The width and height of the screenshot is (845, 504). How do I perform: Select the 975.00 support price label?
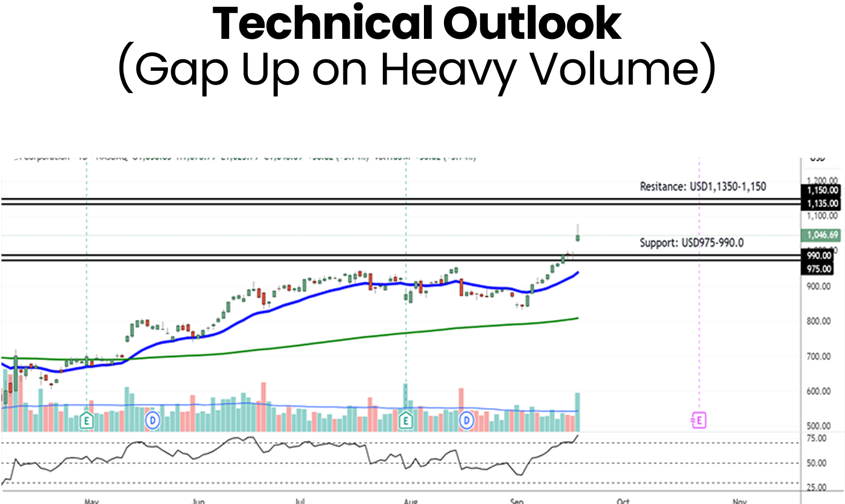coord(819,269)
